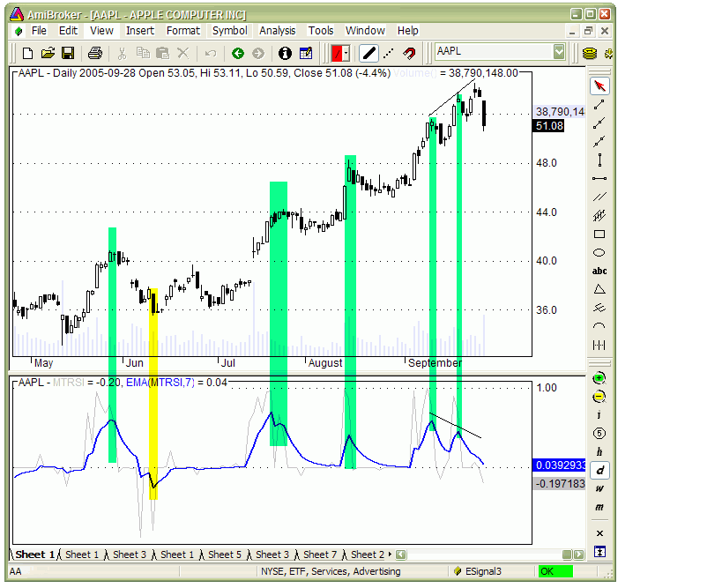
Task: Switch chart to monthly 'm' interval
Action: coord(599,508)
